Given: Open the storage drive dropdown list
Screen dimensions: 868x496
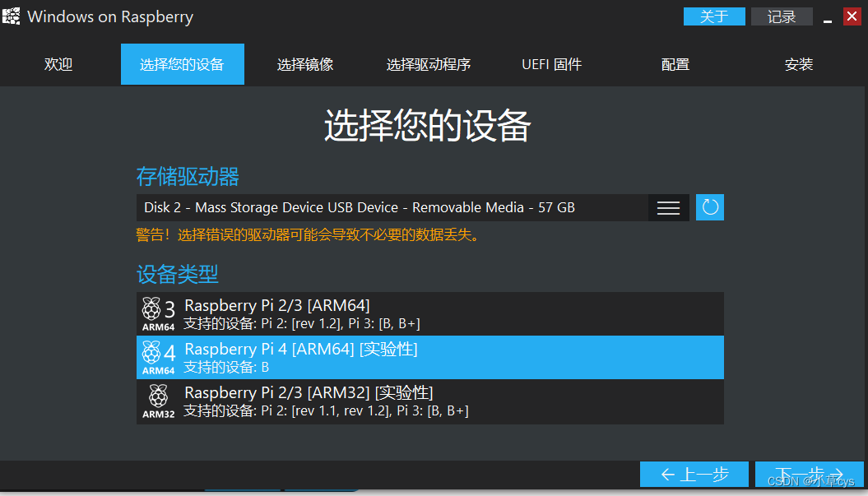Looking at the screenshot, I should [x=668, y=207].
